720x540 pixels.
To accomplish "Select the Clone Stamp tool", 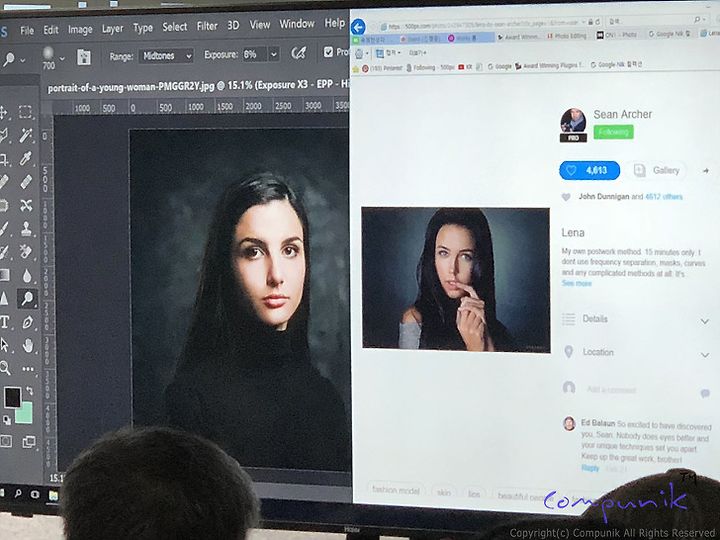I will pos(26,228).
